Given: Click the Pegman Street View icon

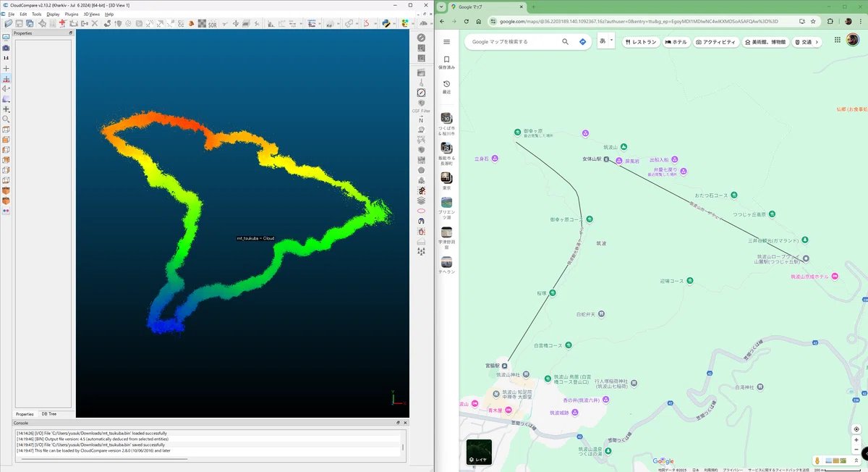Looking at the screenshot, I should (x=817, y=460).
